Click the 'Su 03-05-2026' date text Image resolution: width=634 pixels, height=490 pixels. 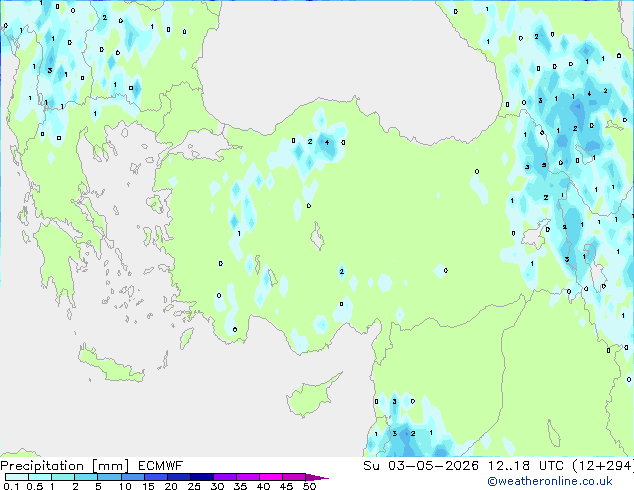421,466
